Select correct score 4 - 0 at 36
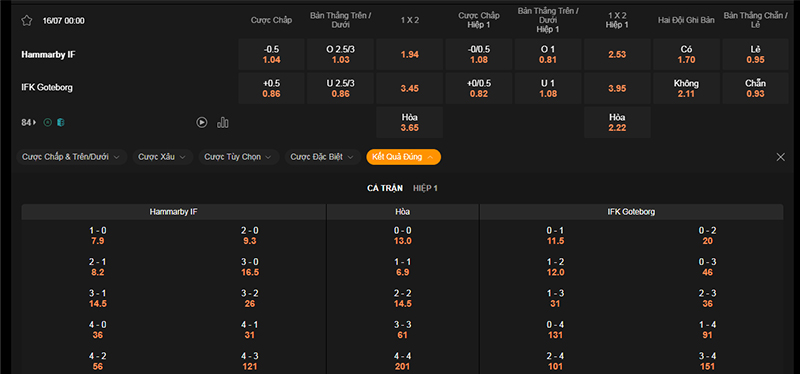This screenshot has width=800, height=374. point(97,330)
